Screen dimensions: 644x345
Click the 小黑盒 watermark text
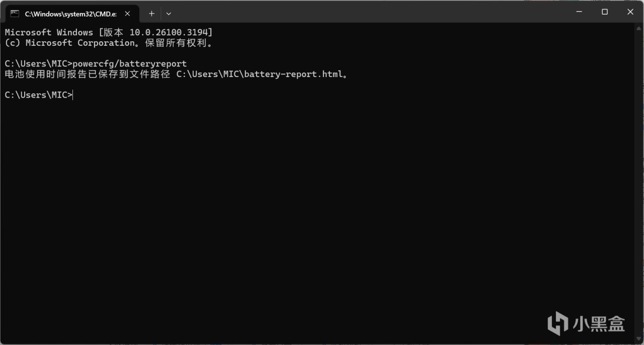[x=598, y=323]
